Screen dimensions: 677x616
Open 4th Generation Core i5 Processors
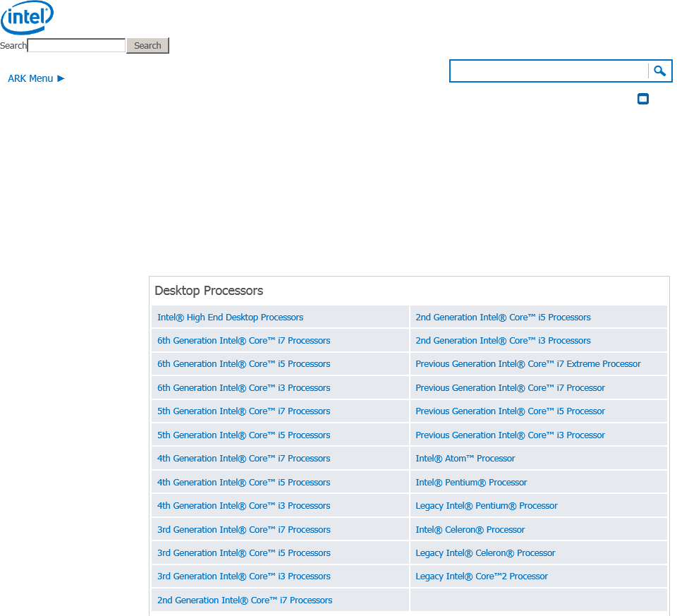pyautogui.click(x=243, y=483)
